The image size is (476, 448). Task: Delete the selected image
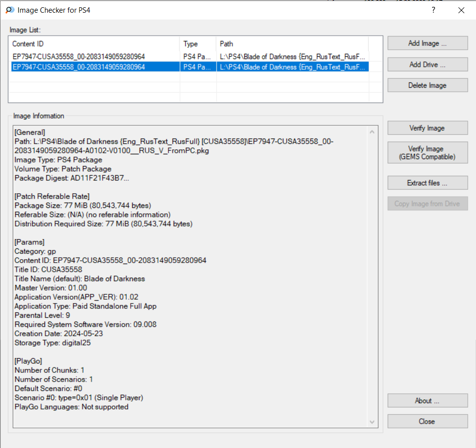click(x=427, y=85)
